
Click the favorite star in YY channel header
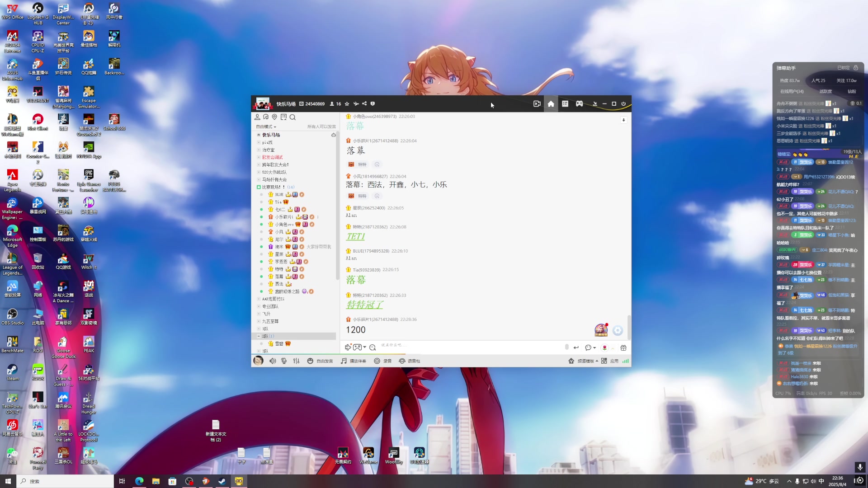click(x=347, y=104)
